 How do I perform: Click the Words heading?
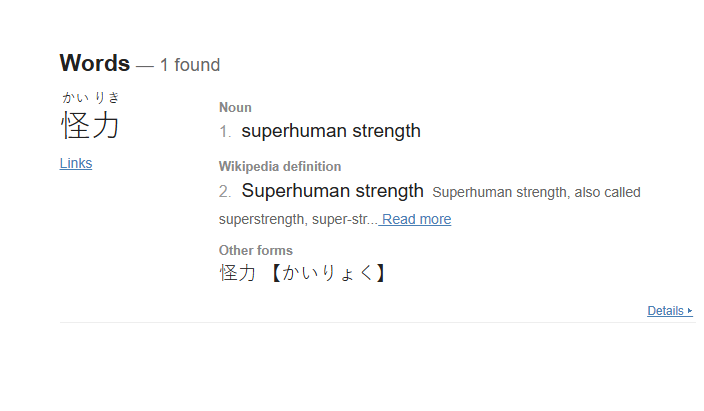click(x=94, y=63)
